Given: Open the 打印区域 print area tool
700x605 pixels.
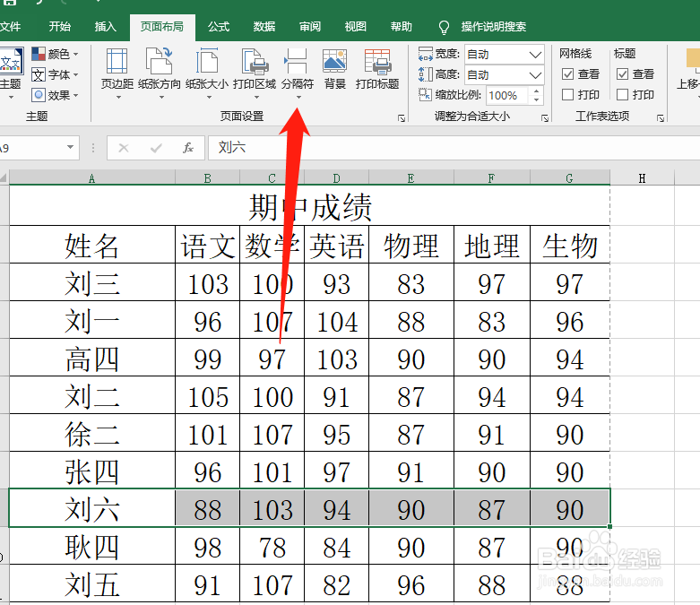Looking at the screenshot, I should pos(255,73).
